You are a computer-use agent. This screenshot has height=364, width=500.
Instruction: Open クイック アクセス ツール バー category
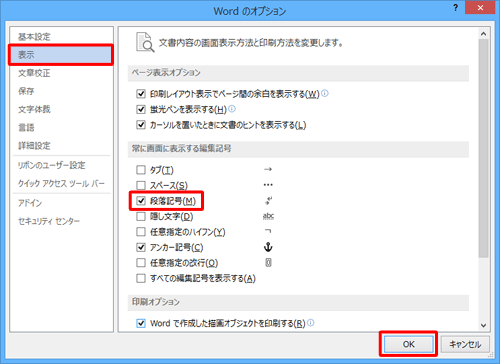[x=61, y=183]
